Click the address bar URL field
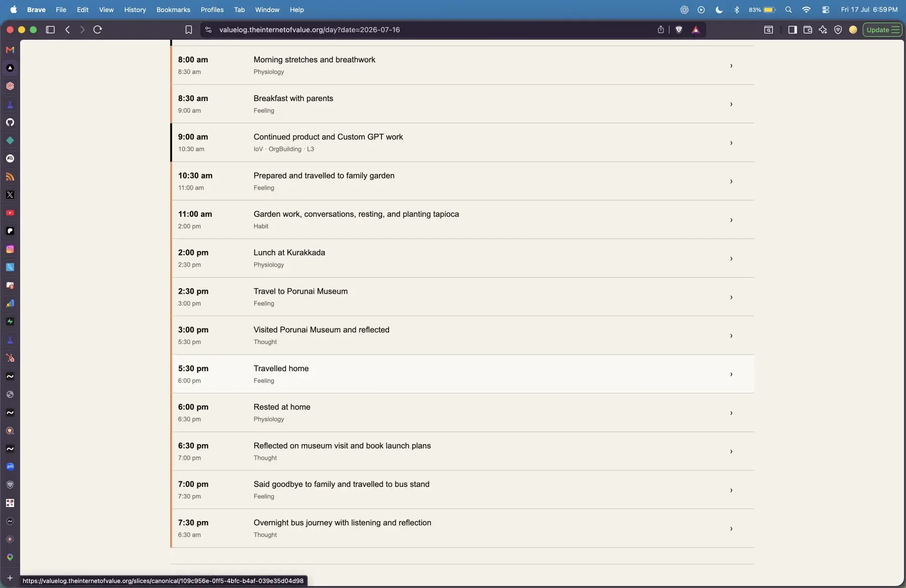Viewport: 906px width, 588px height. coord(428,30)
